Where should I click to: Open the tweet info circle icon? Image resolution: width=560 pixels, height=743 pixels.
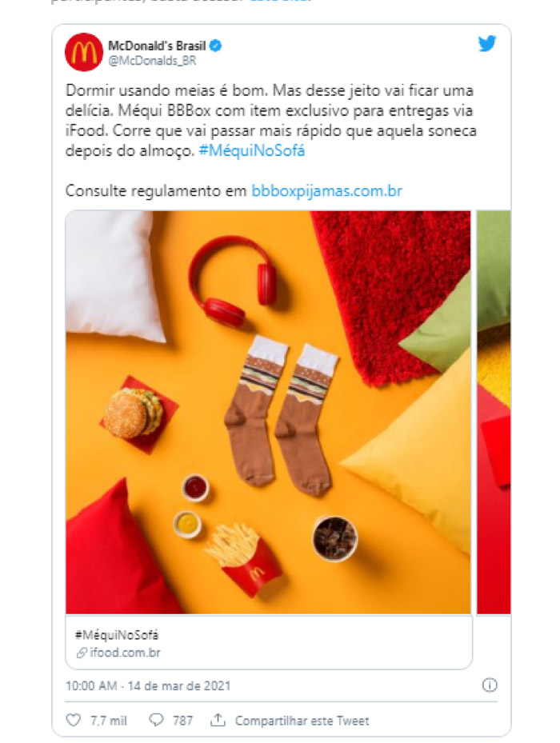tap(490, 685)
